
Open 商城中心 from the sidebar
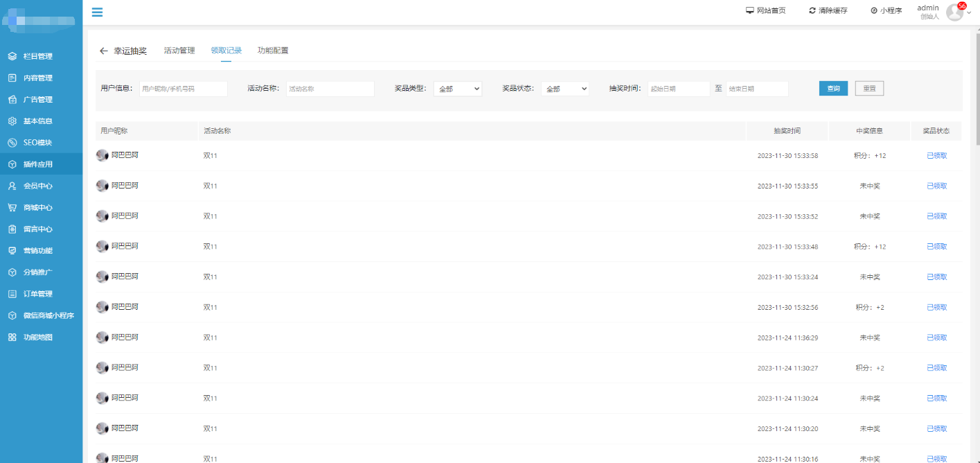point(38,208)
